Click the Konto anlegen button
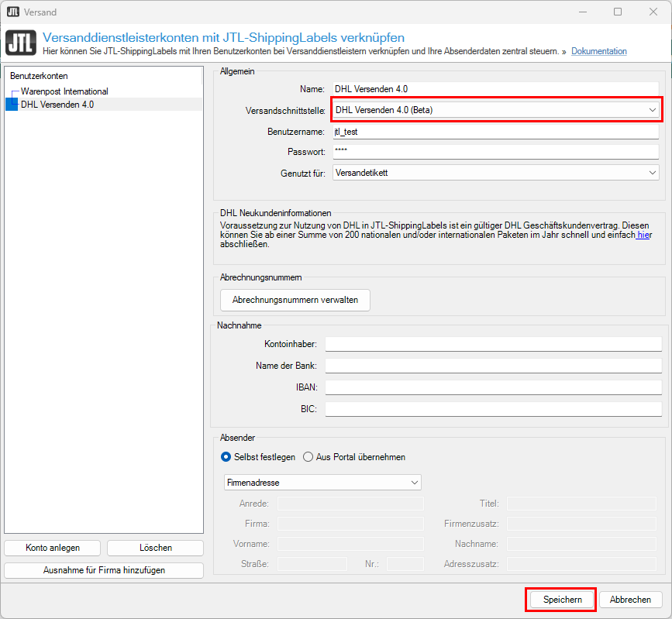Image resolution: width=672 pixels, height=619 pixels. [x=53, y=548]
